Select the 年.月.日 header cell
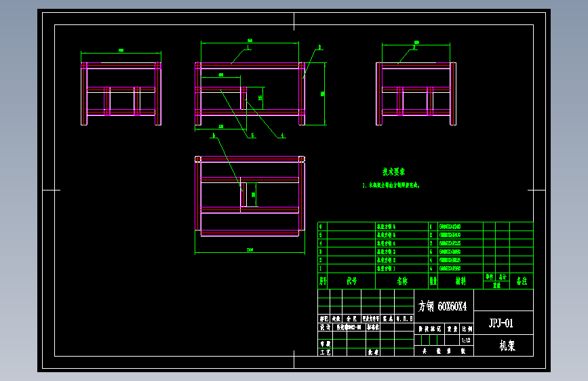This screenshot has width=588, height=381. point(405,319)
